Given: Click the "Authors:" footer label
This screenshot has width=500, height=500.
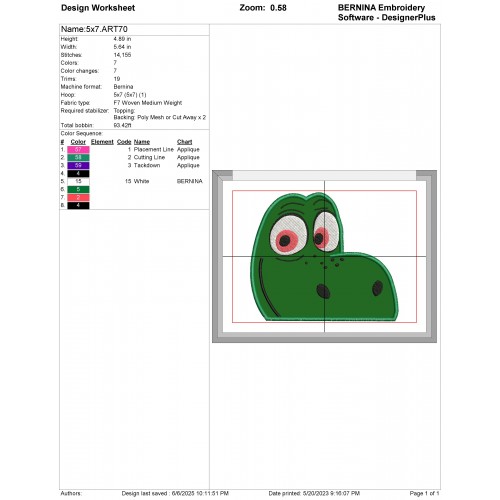Looking at the screenshot, I should (x=71, y=493).
